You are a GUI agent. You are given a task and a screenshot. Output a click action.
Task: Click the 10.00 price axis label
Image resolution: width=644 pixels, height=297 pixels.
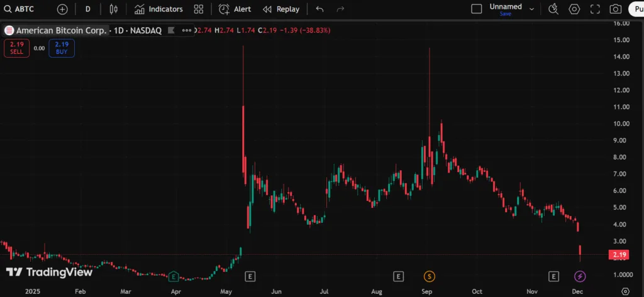point(619,124)
